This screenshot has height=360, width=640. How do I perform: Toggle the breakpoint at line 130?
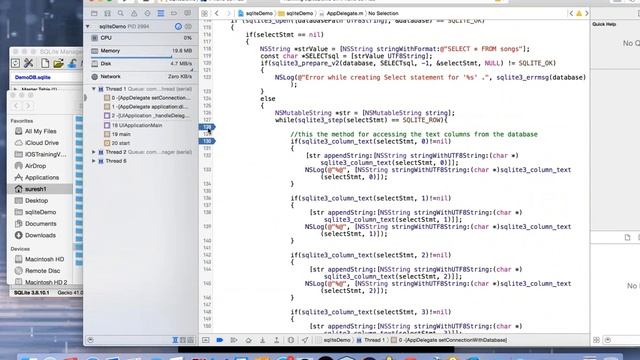coord(207,141)
